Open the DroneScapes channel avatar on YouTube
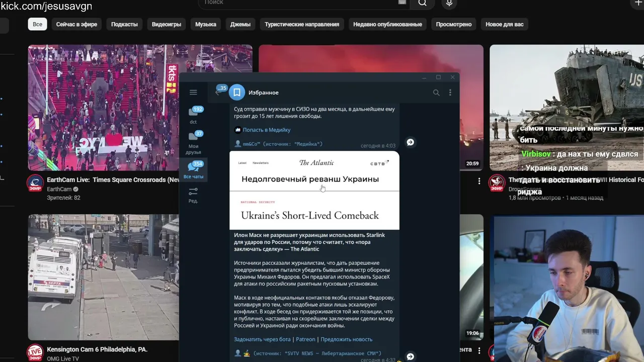This screenshot has width=644, height=362. point(497,183)
